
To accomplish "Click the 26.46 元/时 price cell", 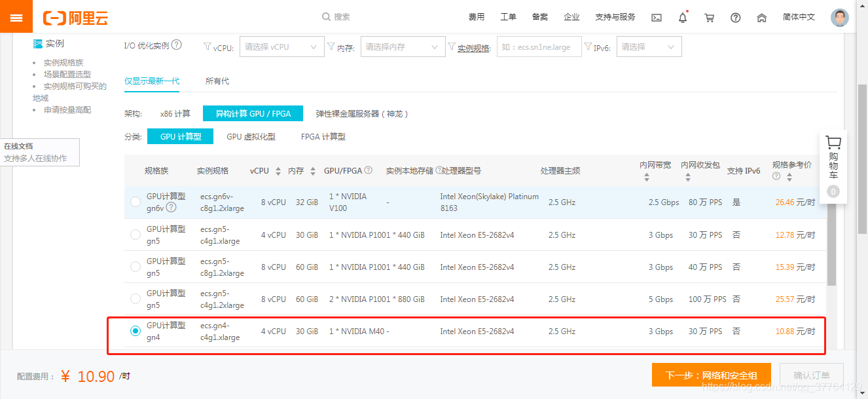I will (x=795, y=202).
